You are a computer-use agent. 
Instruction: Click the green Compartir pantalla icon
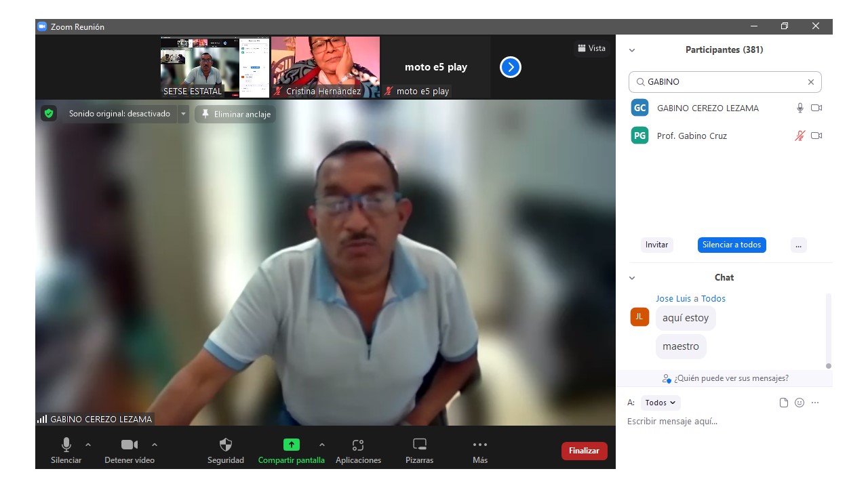pos(291,445)
